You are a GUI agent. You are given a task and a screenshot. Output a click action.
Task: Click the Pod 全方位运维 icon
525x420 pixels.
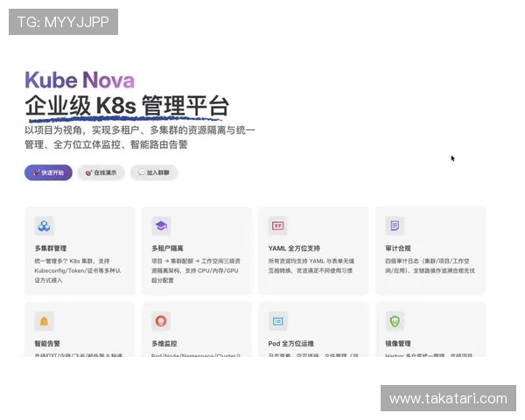pyautogui.click(x=278, y=321)
